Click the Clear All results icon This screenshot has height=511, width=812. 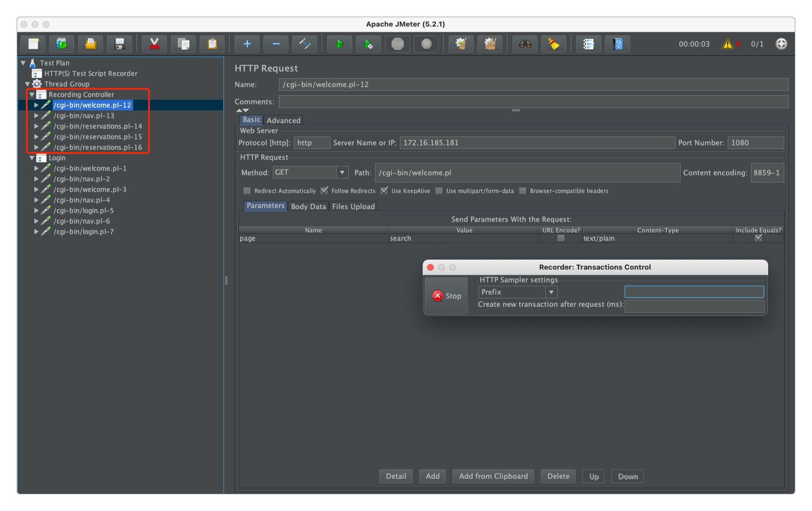click(490, 44)
